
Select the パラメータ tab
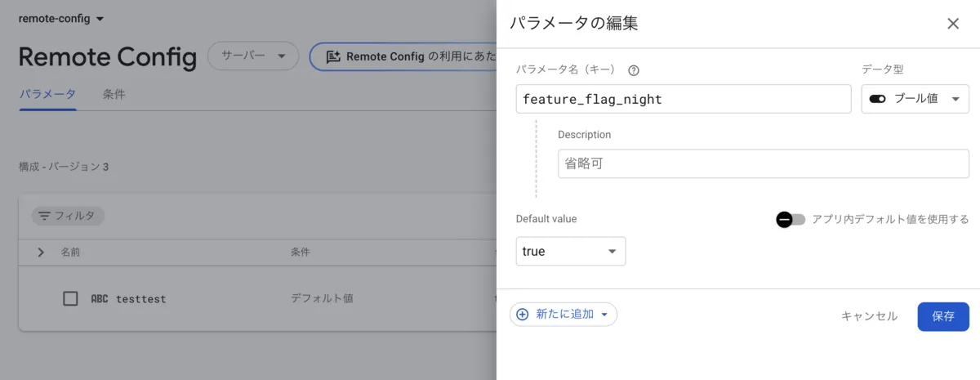47,94
